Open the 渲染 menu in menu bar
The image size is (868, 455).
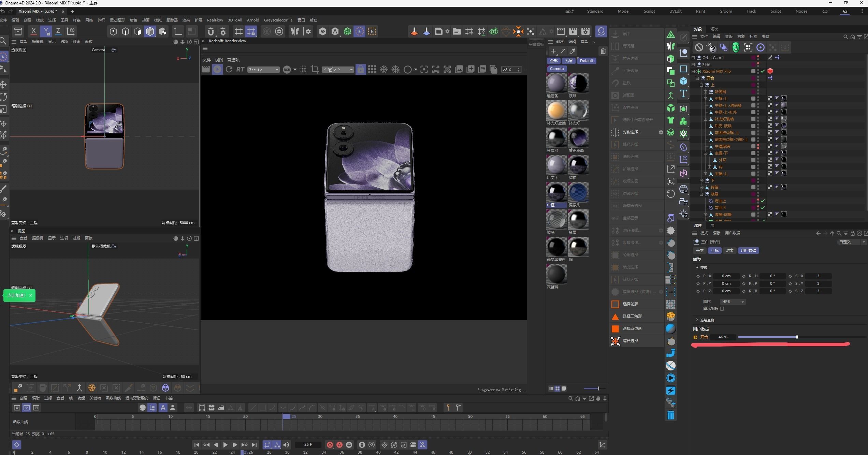186,20
